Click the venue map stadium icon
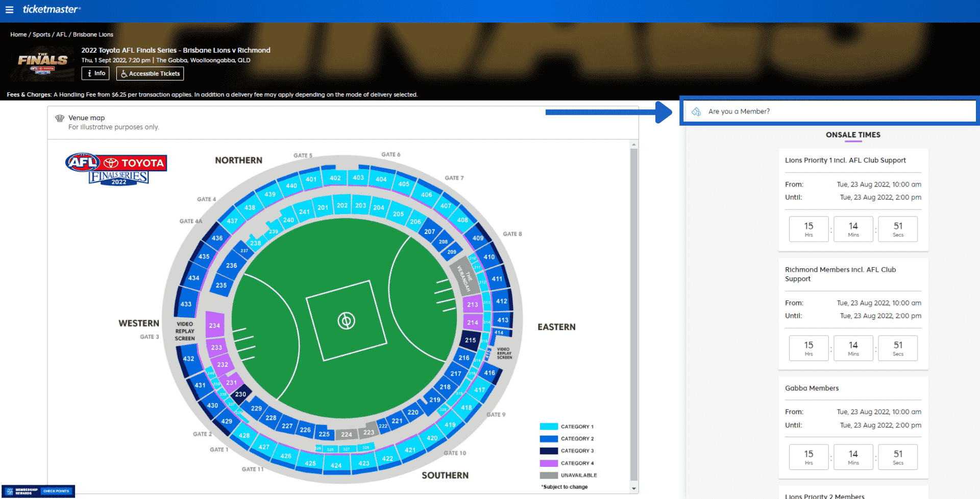 (x=60, y=118)
